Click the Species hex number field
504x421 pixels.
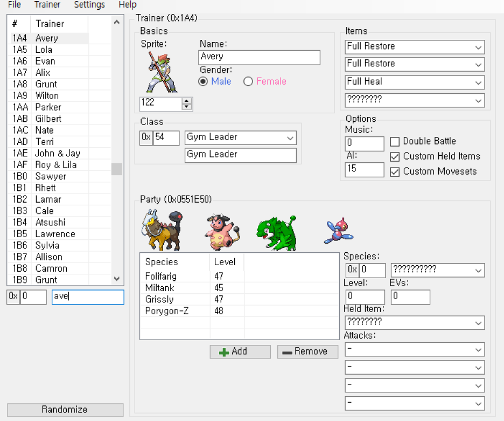372,271
